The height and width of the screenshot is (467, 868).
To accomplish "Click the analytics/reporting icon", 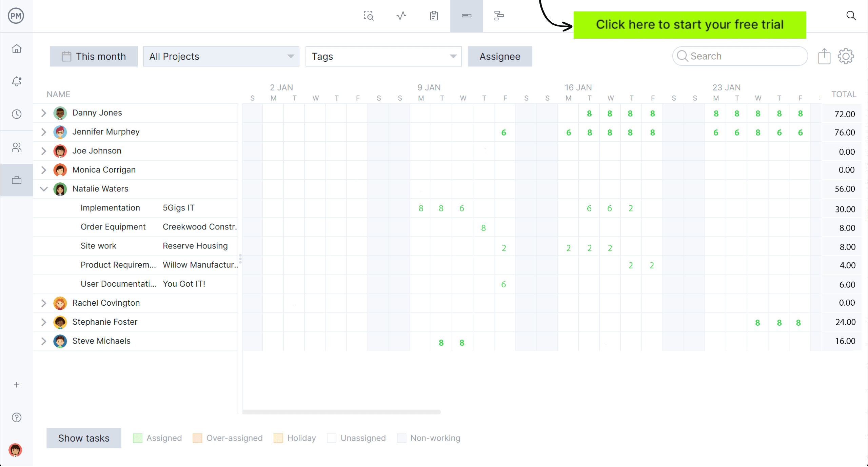I will (401, 16).
